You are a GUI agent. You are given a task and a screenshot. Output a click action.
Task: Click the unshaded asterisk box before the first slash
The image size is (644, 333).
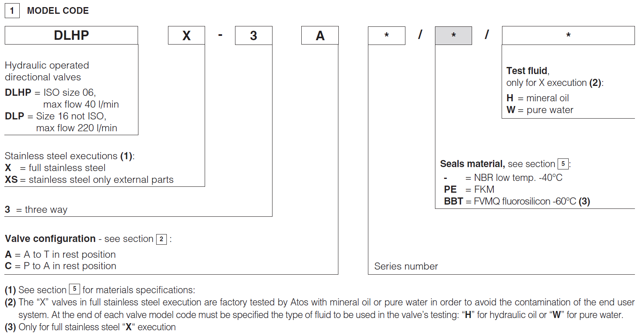pos(386,35)
